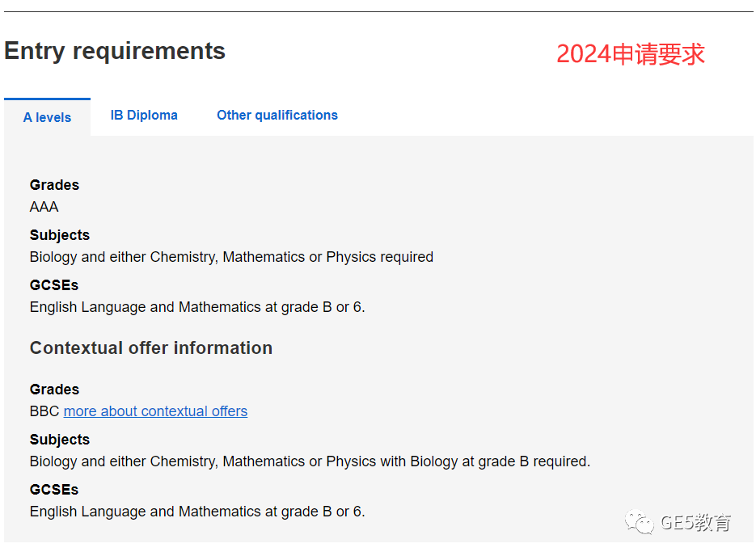Image resolution: width=756 pixels, height=556 pixels.
Task: Open the IB Diploma tab
Action: click(144, 115)
